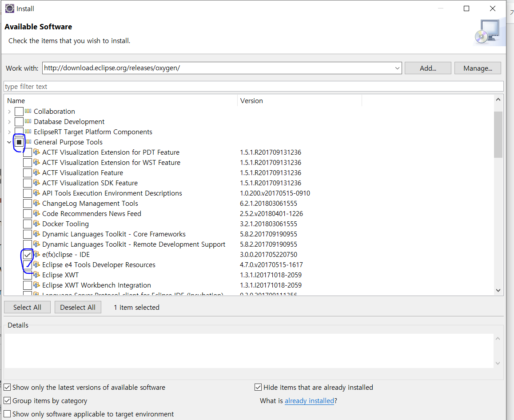514x420 pixels.
Task: Click the ChangeLog Management Tools feature icon
Action: 37,203
